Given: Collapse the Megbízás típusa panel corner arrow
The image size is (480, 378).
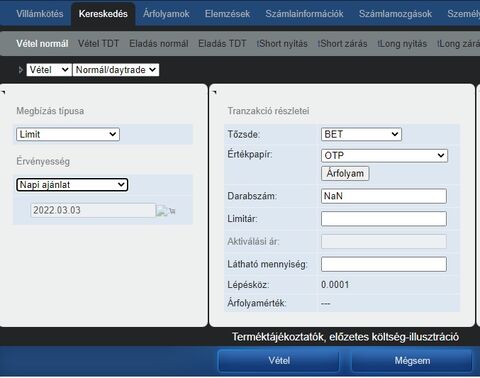Looking at the screenshot, I should point(3,92).
